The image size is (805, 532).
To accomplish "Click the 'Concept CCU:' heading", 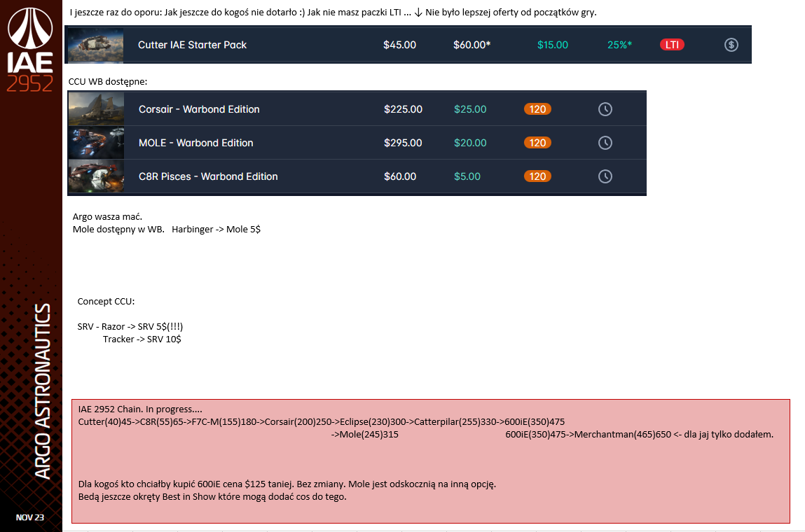I will pos(106,302).
